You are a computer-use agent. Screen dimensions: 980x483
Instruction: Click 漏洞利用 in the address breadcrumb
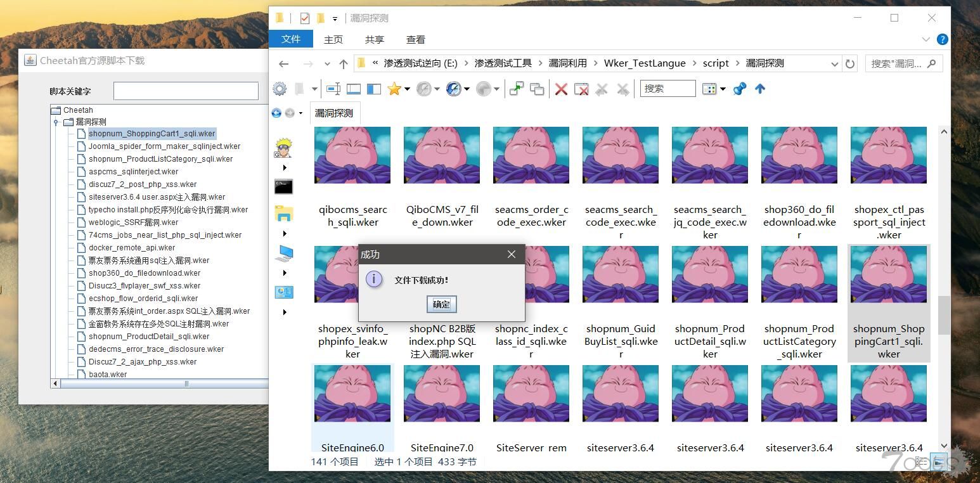click(x=567, y=63)
